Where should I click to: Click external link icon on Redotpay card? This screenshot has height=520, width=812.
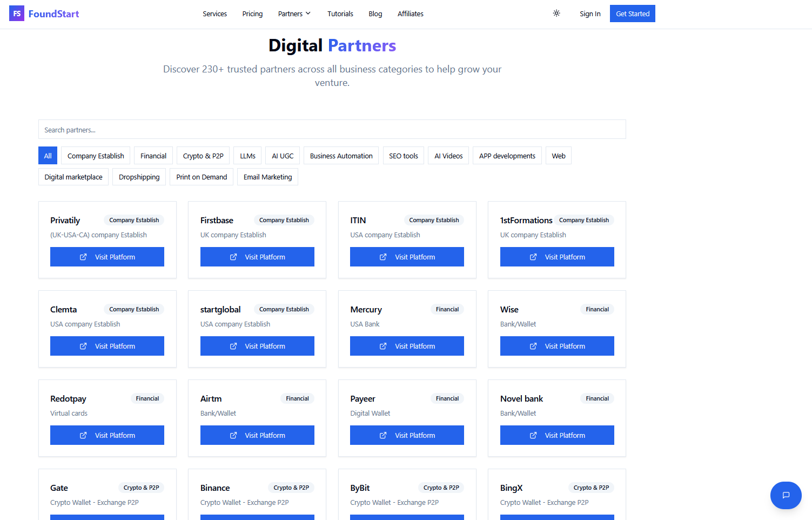point(83,435)
